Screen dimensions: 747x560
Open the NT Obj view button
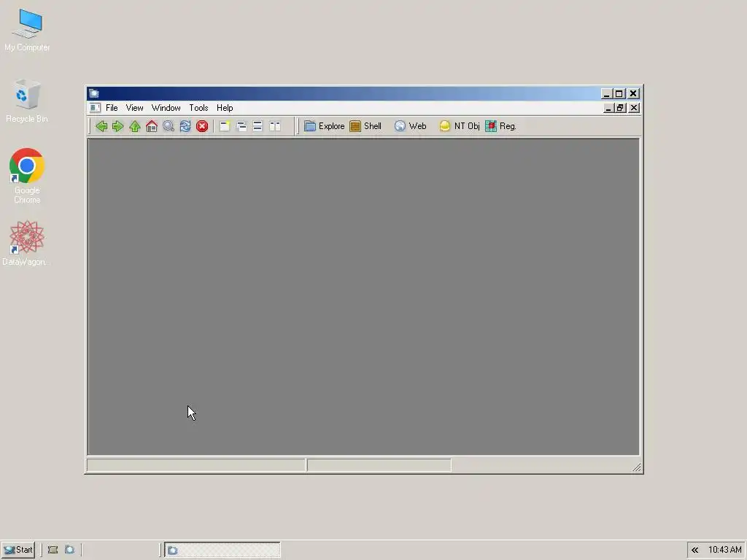tap(460, 126)
